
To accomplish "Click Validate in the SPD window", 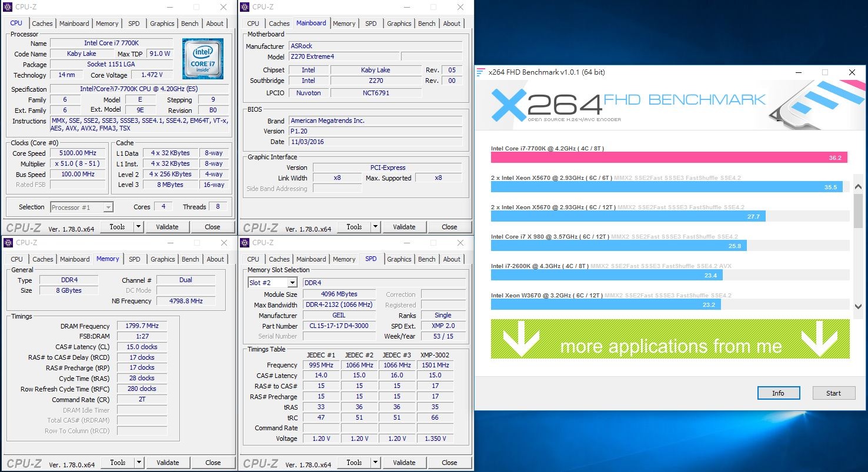I will click(x=404, y=463).
